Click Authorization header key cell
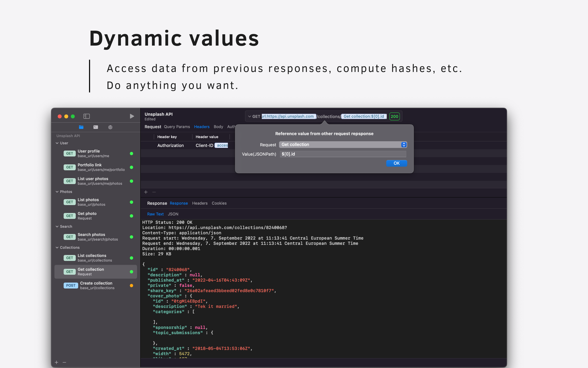This screenshot has height=368, width=588. pyautogui.click(x=170, y=146)
